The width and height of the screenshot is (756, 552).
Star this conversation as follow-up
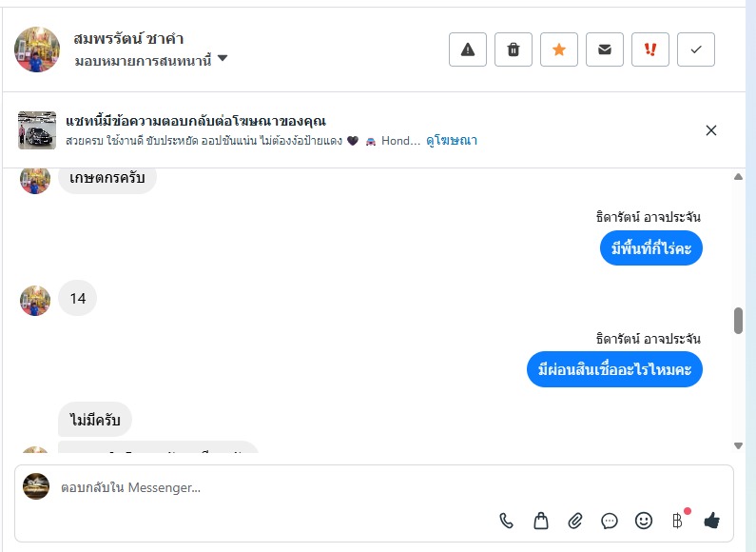(559, 49)
